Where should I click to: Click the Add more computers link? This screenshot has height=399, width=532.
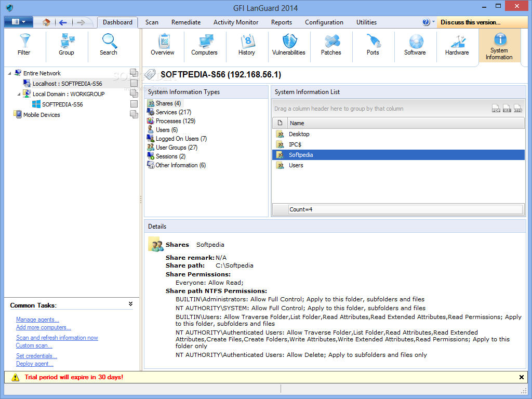[x=44, y=327]
